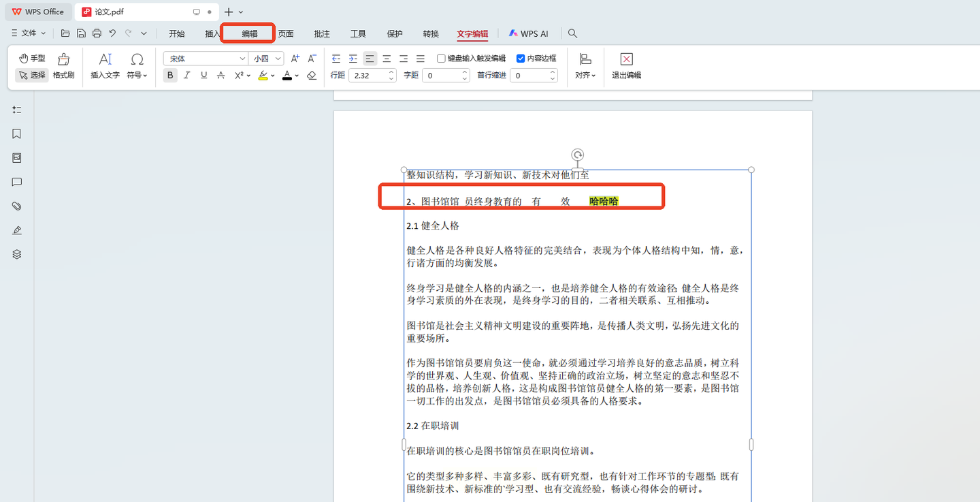Expand the 小四 font size dropdown

coord(278,59)
